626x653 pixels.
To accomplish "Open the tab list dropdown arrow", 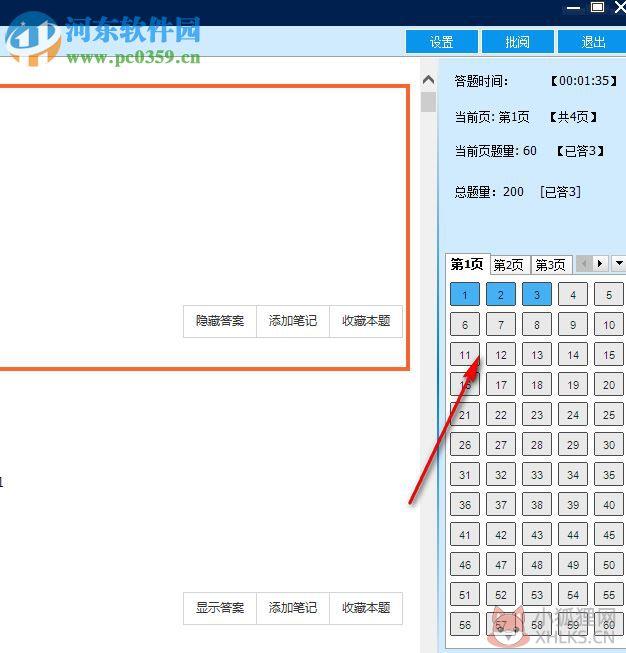I will (619, 264).
